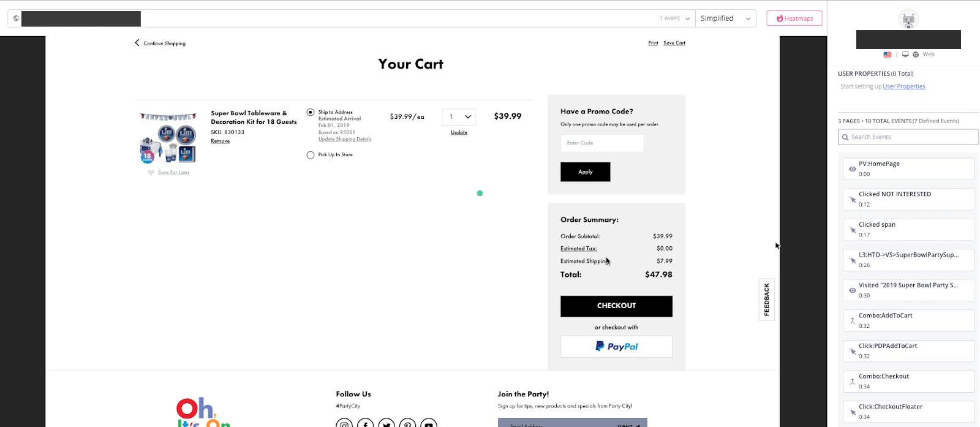The height and width of the screenshot is (427, 980).
Task: Select the Clicked NOT INTERESTED event
Action: pyautogui.click(x=908, y=199)
